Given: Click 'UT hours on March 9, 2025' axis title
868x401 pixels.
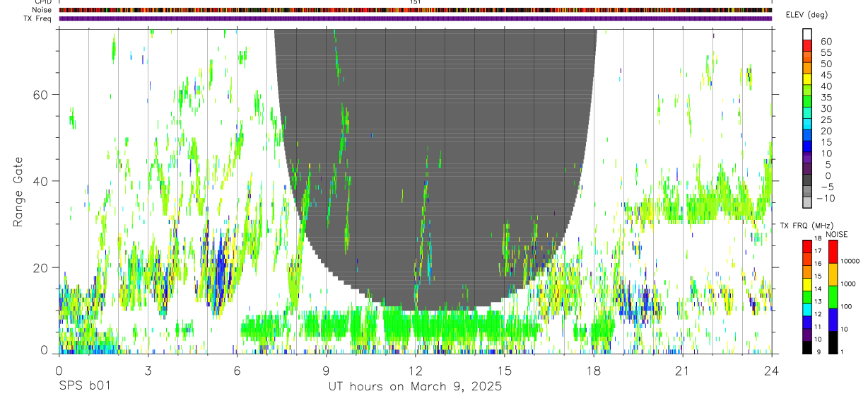Looking at the screenshot, I should (x=416, y=386).
